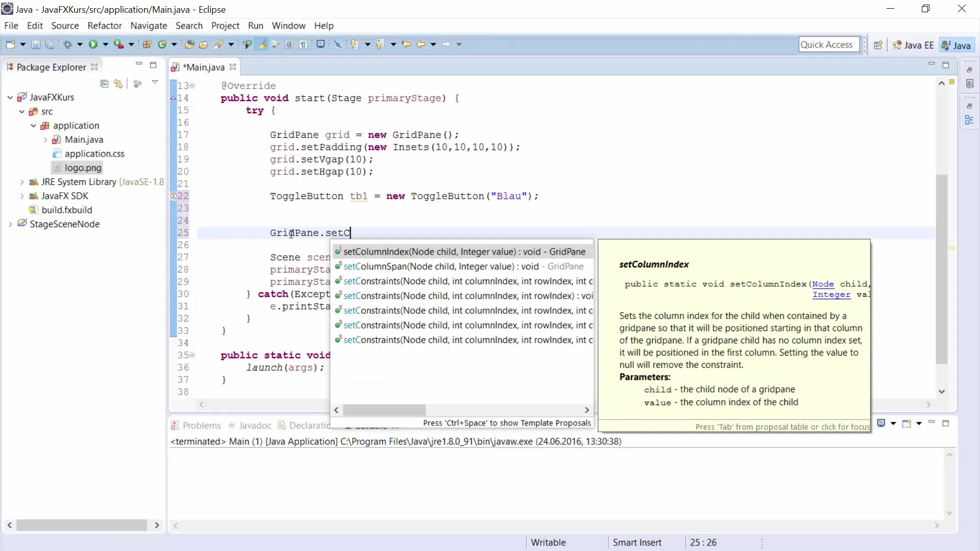Viewport: 980px width, 551px height.
Task: Collapse the fold toggle at line 13
Action: pos(192,86)
